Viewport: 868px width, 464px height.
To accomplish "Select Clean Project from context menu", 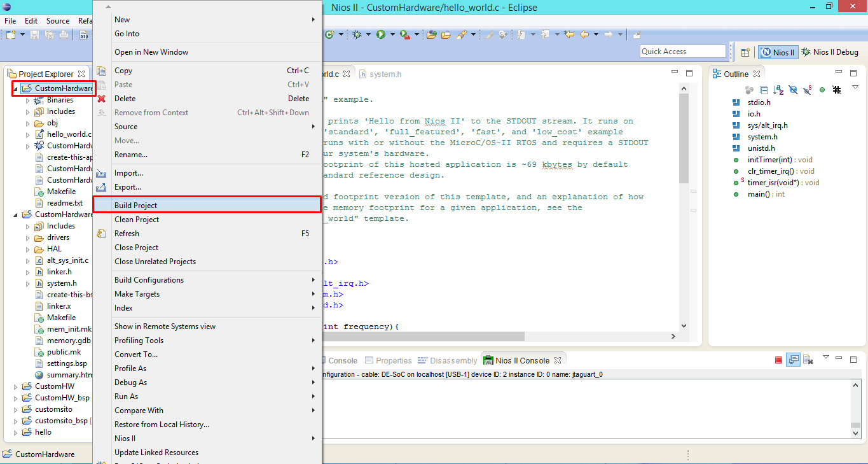I will 207,220.
